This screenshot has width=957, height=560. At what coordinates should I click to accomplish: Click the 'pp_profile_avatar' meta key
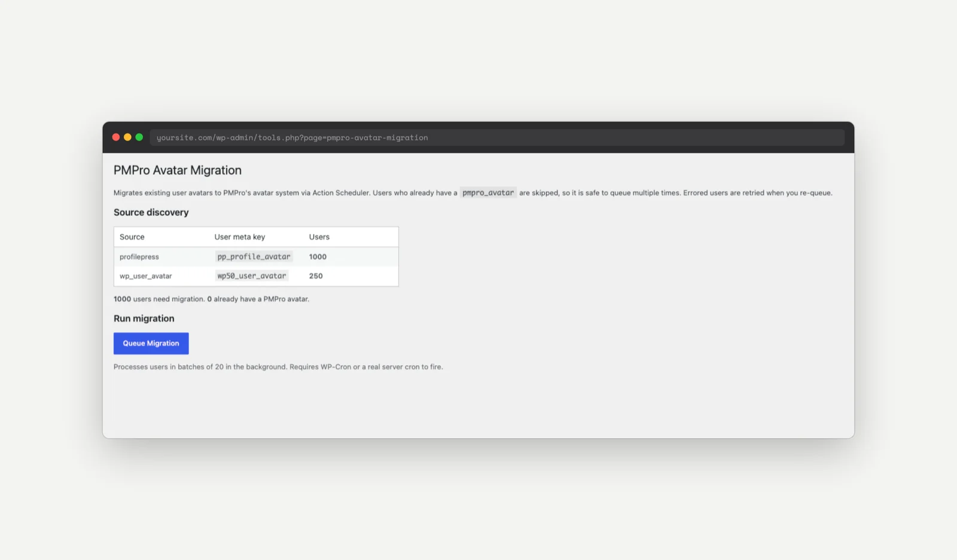tap(254, 257)
